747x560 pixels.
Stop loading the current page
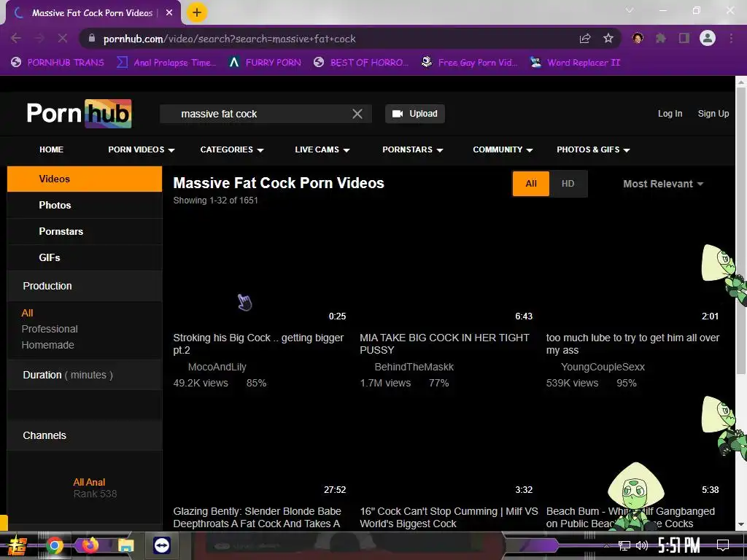pyautogui.click(x=63, y=39)
